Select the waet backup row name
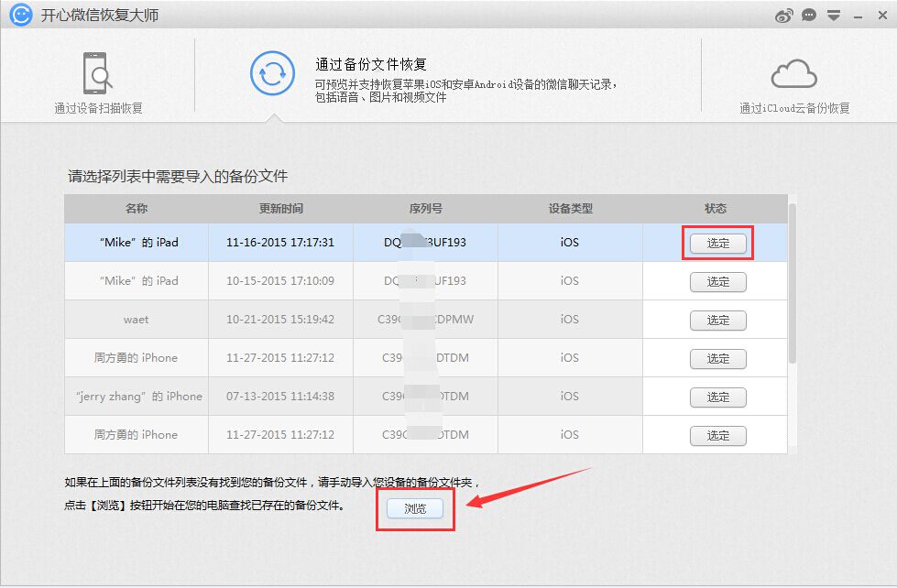Screen dimensions: 897x588 [137, 320]
